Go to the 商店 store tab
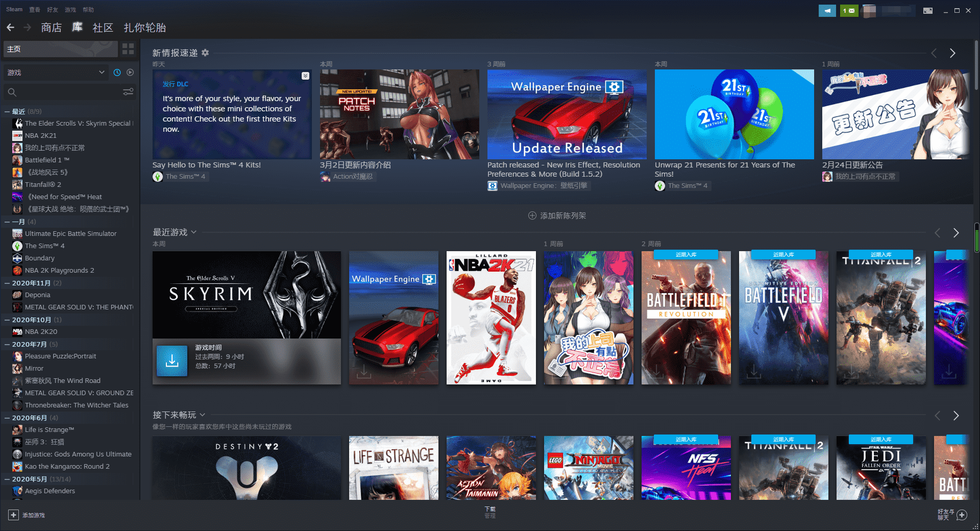The height and width of the screenshot is (531, 980). [x=51, y=28]
